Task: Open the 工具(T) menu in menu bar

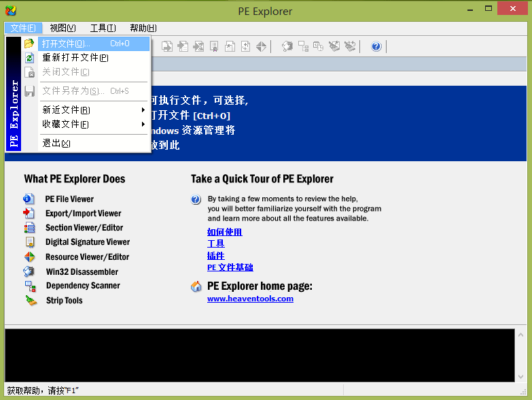Action: click(x=103, y=28)
